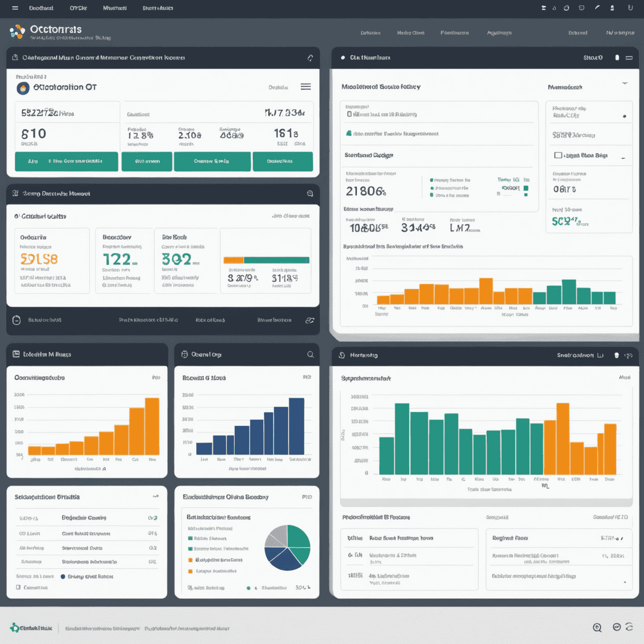Viewport: 644px width, 644px height.
Task: Click the calendar icon on the orange chart panel header
Action: point(16,354)
